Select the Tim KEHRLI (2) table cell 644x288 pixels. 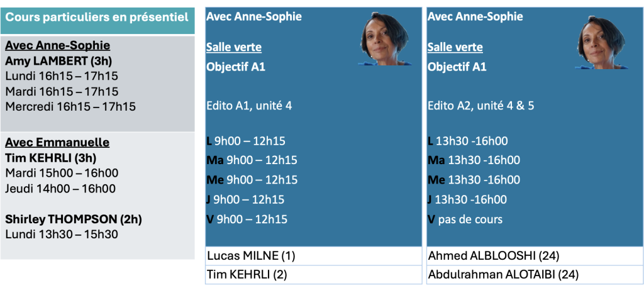pos(313,274)
